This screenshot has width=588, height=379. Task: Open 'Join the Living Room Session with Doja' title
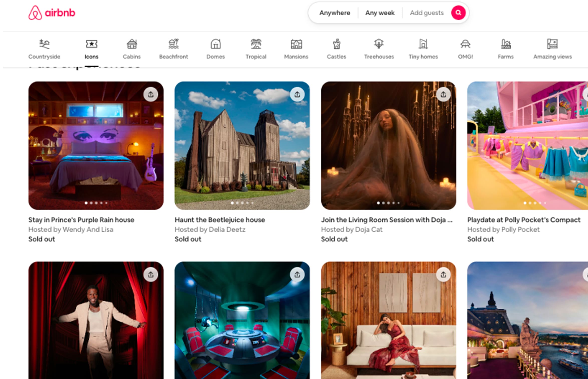tap(387, 220)
